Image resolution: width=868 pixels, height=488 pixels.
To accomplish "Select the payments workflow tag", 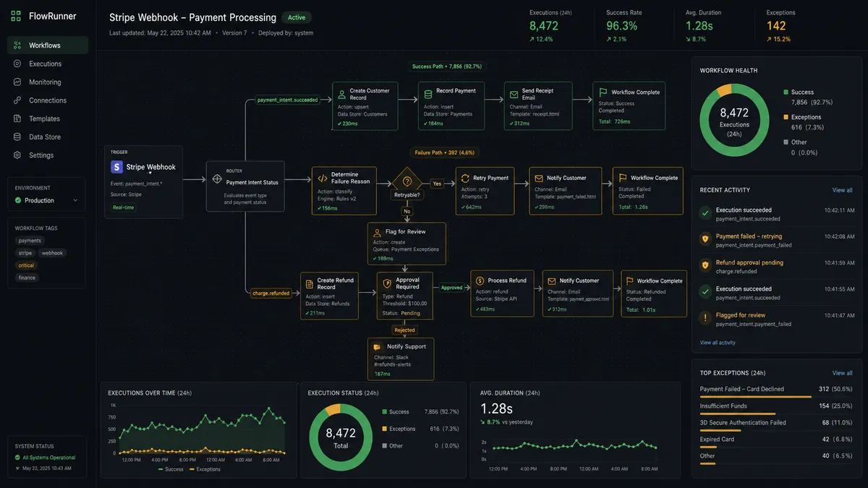I will tap(30, 241).
